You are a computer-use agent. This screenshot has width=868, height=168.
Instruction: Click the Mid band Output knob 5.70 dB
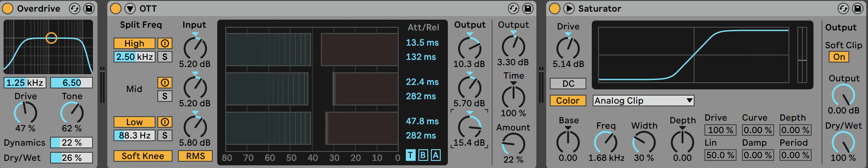470,87
